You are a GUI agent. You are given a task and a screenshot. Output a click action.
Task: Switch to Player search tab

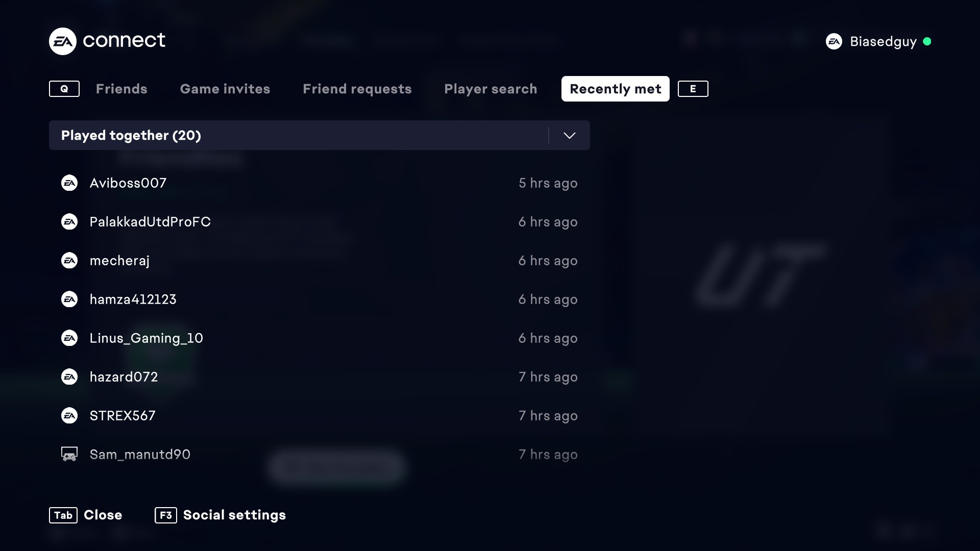pyautogui.click(x=491, y=89)
